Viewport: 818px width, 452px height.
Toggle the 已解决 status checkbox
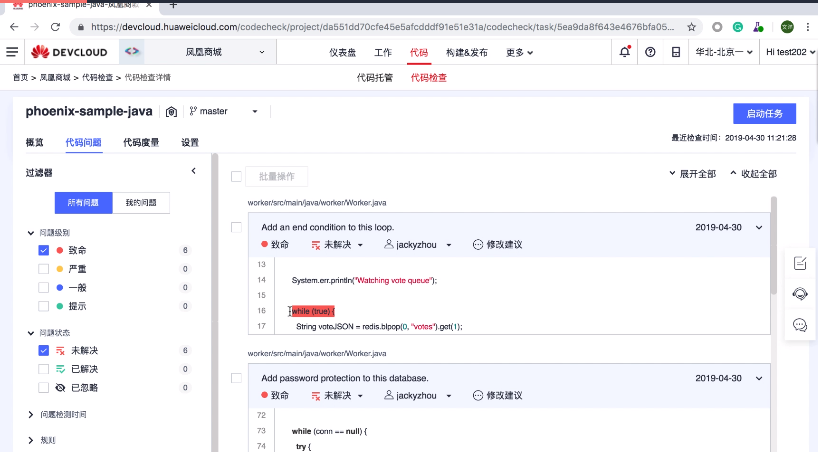pyautogui.click(x=44, y=369)
